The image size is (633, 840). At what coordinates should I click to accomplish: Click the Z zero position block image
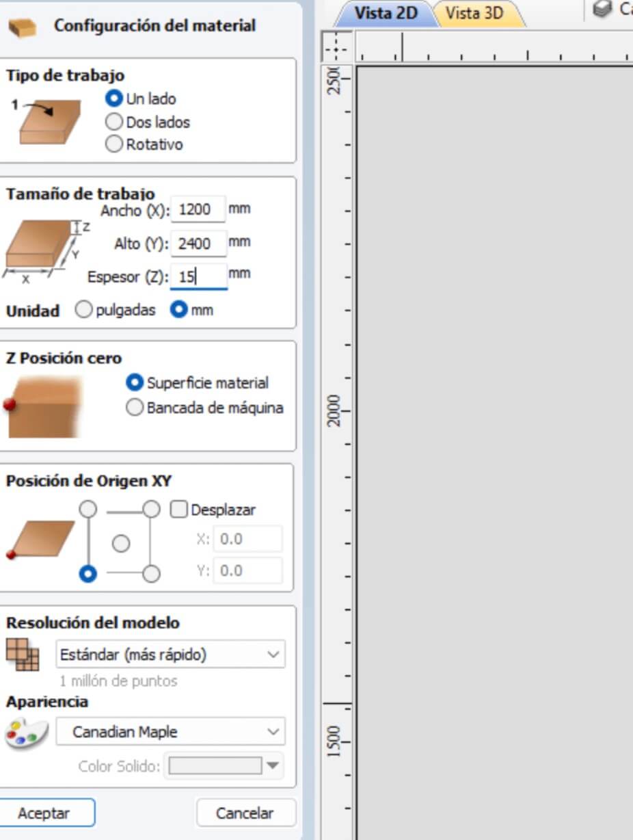pyautogui.click(x=42, y=406)
